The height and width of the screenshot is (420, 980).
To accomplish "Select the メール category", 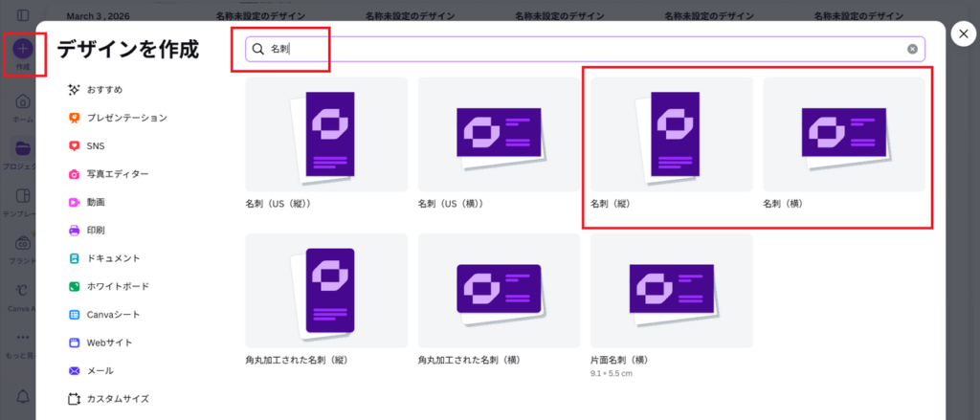I will [91, 370].
